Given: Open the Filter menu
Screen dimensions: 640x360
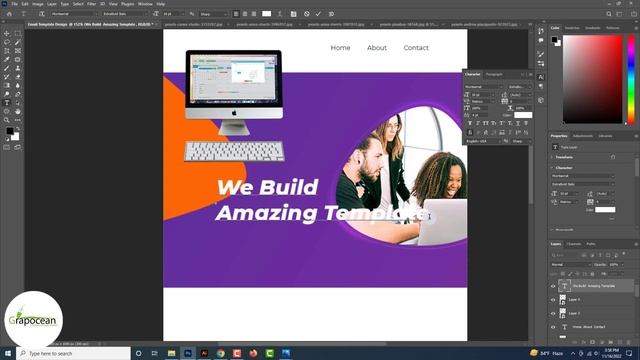Looking at the screenshot, I should tap(91, 4).
